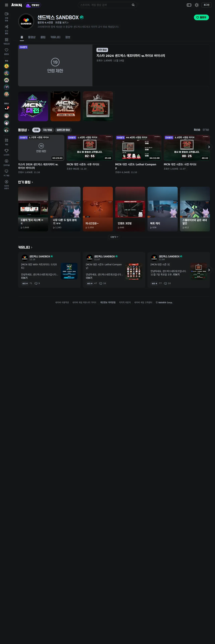Click the 치지직 logo
The height and width of the screenshot is (644, 215).
[17, 5]
